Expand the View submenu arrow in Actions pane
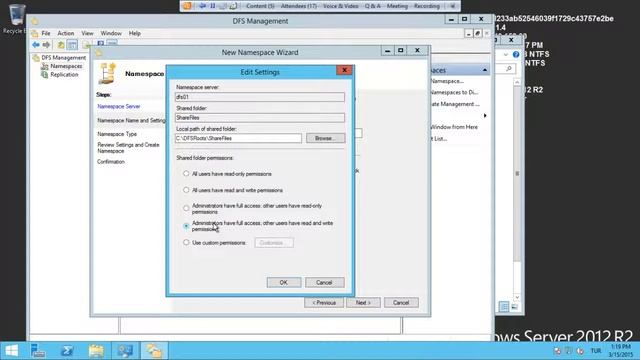 click(x=485, y=116)
